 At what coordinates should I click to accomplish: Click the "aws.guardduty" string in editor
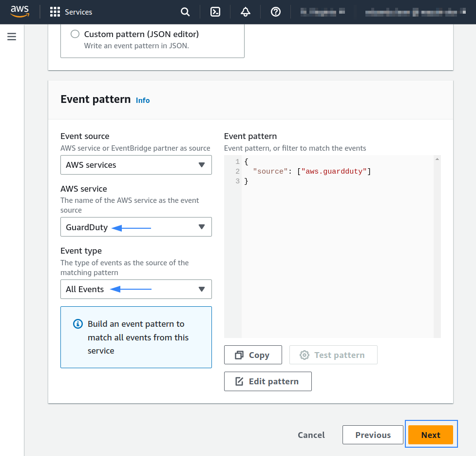(x=334, y=171)
